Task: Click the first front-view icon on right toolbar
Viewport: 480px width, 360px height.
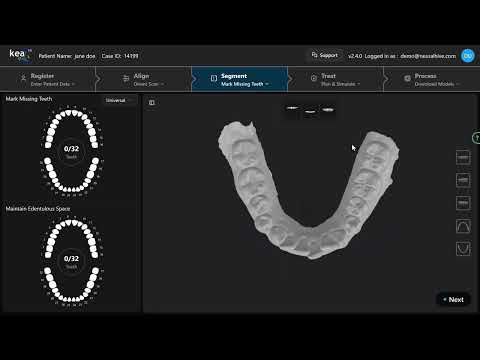Action: [463, 157]
